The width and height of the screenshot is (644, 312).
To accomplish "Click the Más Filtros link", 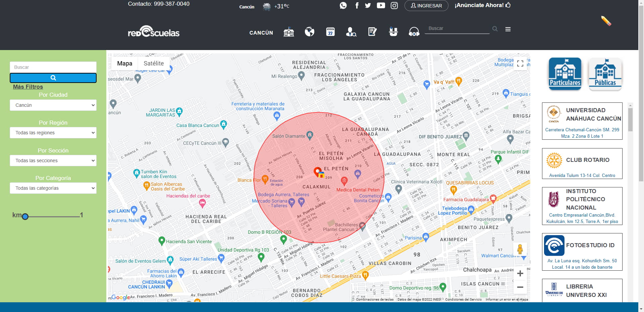I will [x=28, y=87].
